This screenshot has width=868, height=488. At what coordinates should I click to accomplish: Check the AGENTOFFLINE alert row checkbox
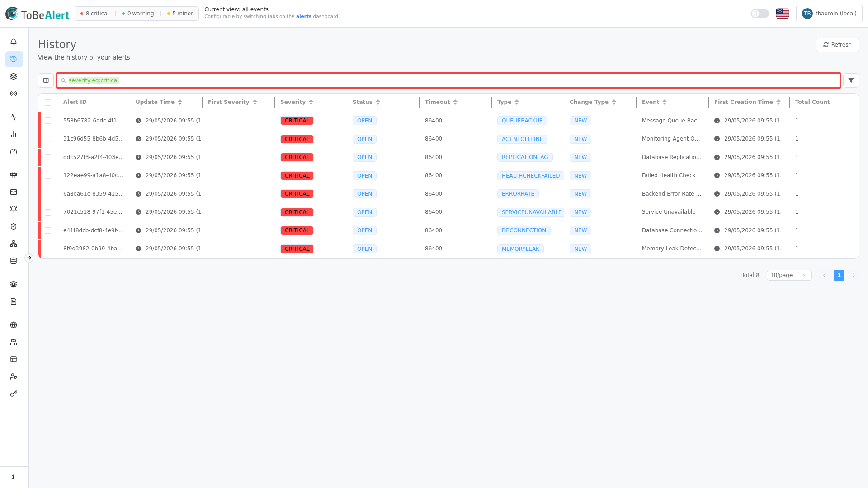(x=48, y=139)
